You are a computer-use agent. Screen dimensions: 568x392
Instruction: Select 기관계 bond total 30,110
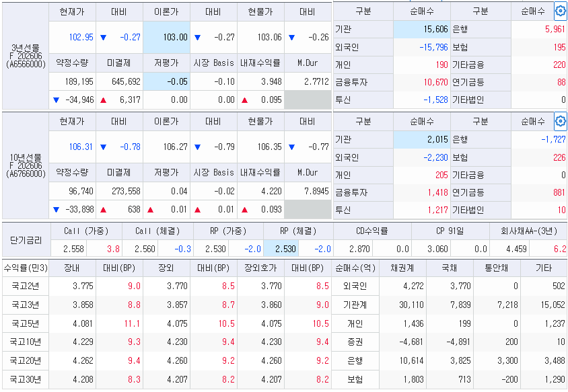(411, 305)
